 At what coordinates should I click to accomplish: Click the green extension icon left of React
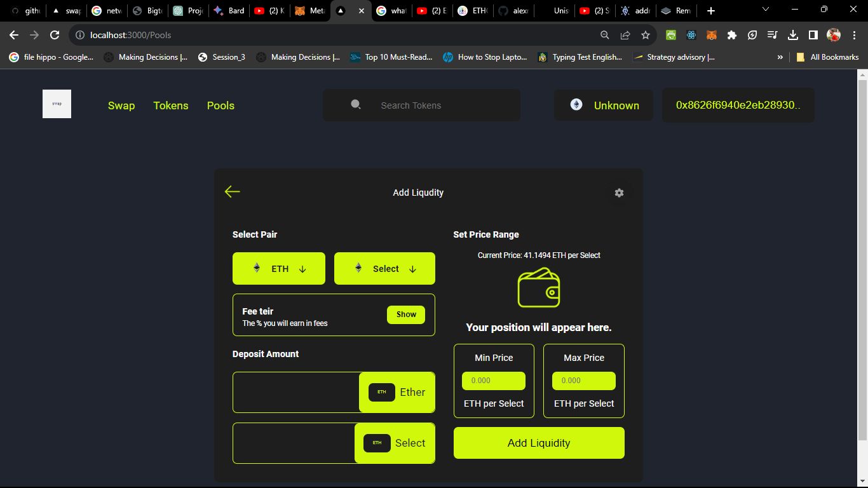pos(671,35)
